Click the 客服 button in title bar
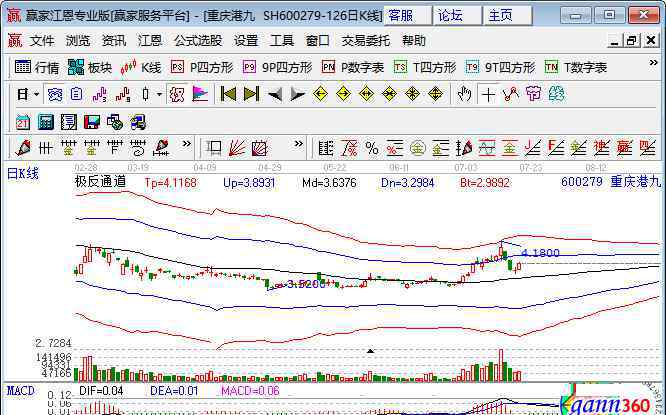The width and height of the screenshot is (666, 415). (x=408, y=16)
